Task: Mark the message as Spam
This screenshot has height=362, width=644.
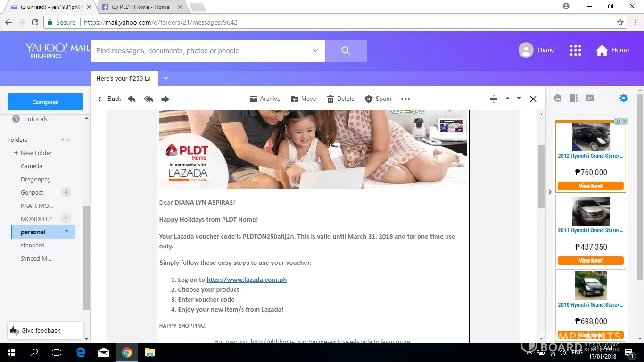Action: pos(378,99)
